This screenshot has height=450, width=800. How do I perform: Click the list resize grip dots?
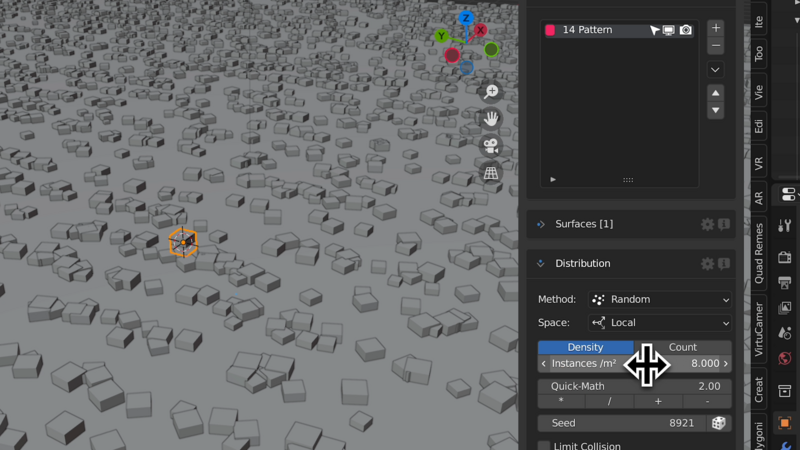pyautogui.click(x=628, y=180)
